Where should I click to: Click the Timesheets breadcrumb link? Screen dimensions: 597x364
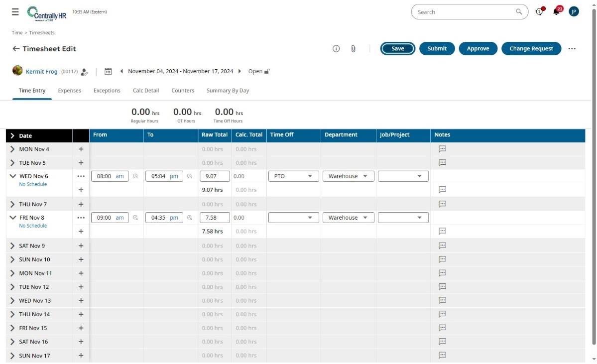pos(42,33)
